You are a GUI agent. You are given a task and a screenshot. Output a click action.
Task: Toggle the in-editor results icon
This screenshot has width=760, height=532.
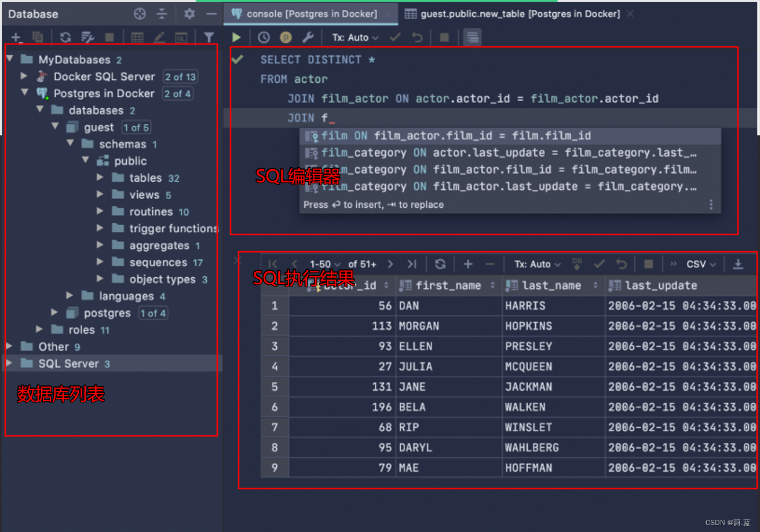(472, 38)
